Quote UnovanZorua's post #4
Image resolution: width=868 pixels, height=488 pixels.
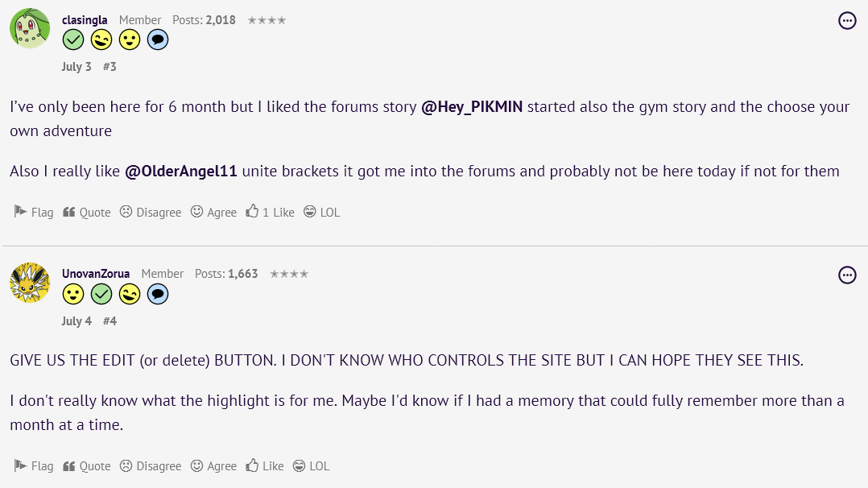[x=87, y=466]
